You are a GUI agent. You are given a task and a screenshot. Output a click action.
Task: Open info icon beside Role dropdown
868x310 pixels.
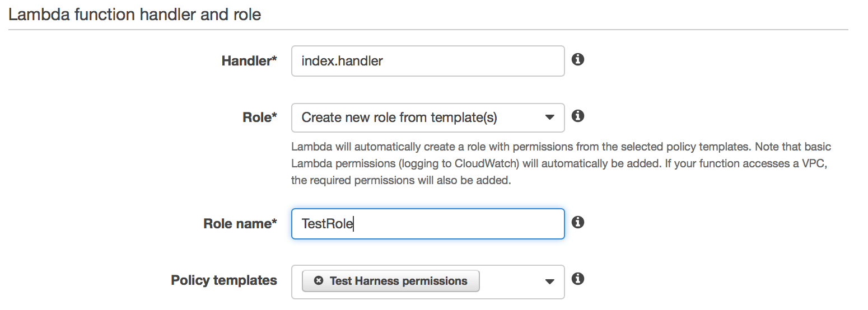coord(578,116)
